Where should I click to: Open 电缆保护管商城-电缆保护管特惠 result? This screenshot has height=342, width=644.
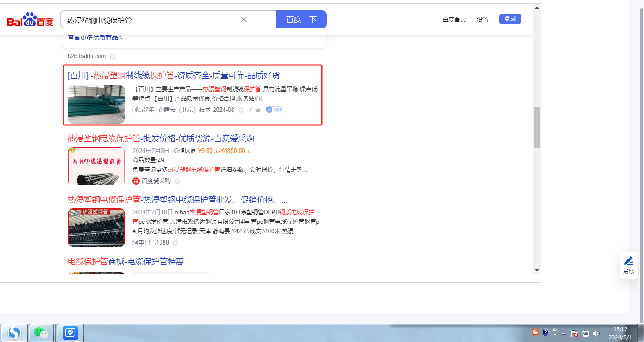tap(126, 262)
